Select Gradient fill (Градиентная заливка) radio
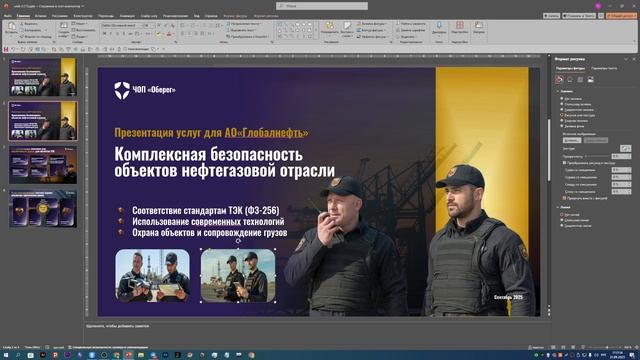The height and width of the screenshot is (360, 640). tap(562, 110)
